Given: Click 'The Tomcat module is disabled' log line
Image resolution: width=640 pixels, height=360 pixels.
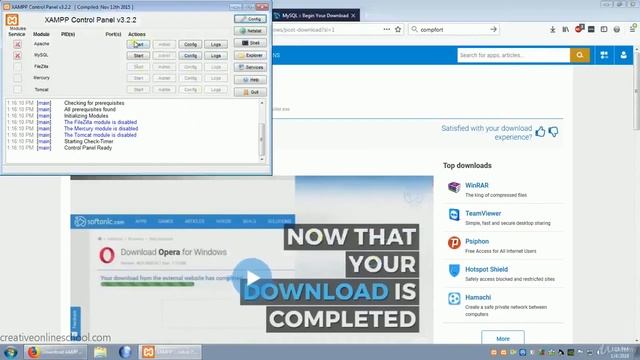Looking at the screenshot, I should point(100,135).
